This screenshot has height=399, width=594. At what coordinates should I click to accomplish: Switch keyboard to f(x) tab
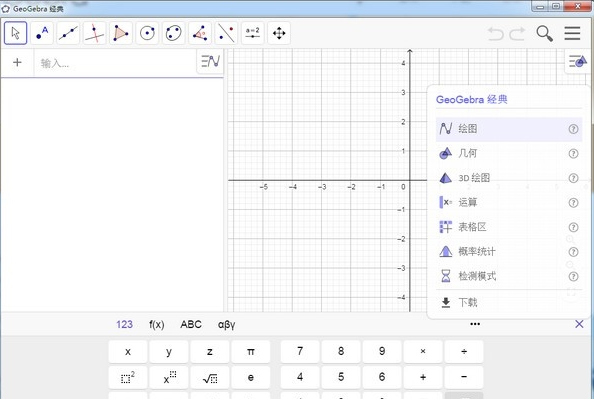(156, 324)
